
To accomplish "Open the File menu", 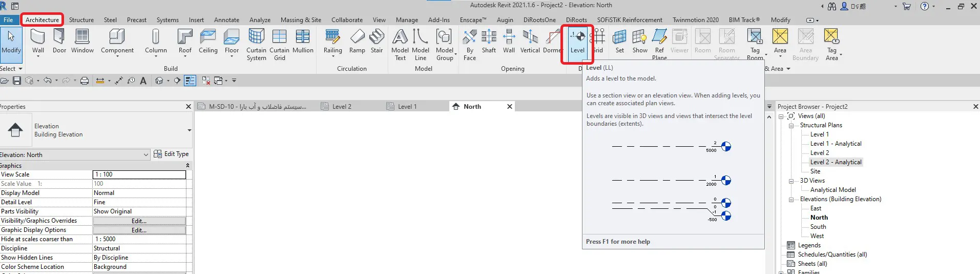I will pos(8,20).
